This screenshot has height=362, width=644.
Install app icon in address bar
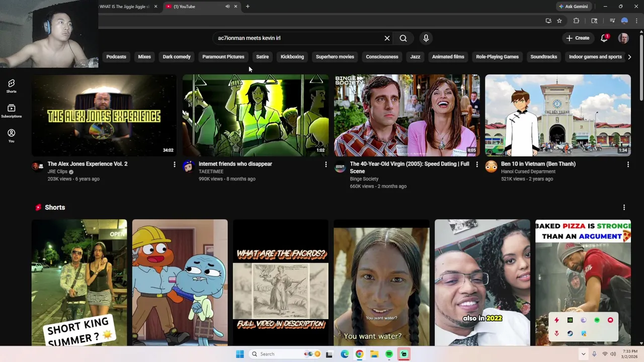point(548,21)
